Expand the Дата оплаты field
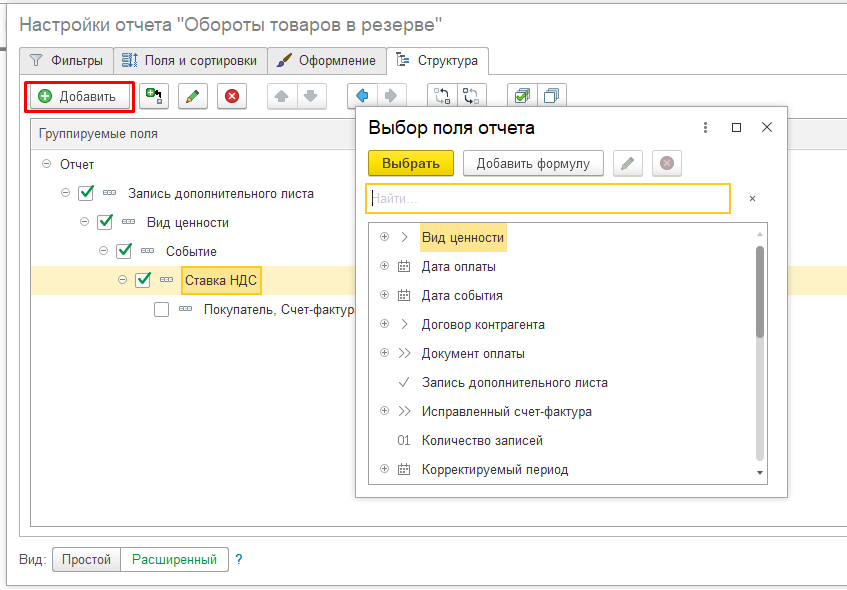The width and height of the screenshot is (847, 590). pyautogui.click(x=384, y=266)
